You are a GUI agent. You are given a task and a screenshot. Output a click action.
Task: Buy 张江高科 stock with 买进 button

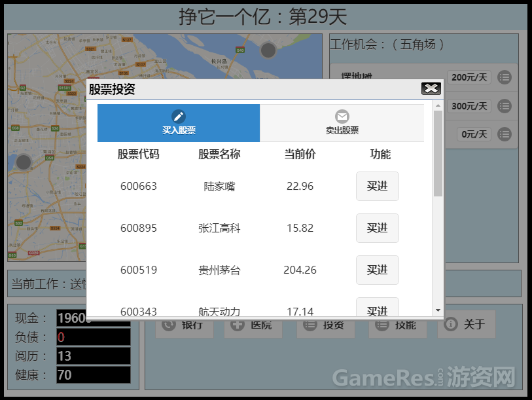[x=377, y=228]
